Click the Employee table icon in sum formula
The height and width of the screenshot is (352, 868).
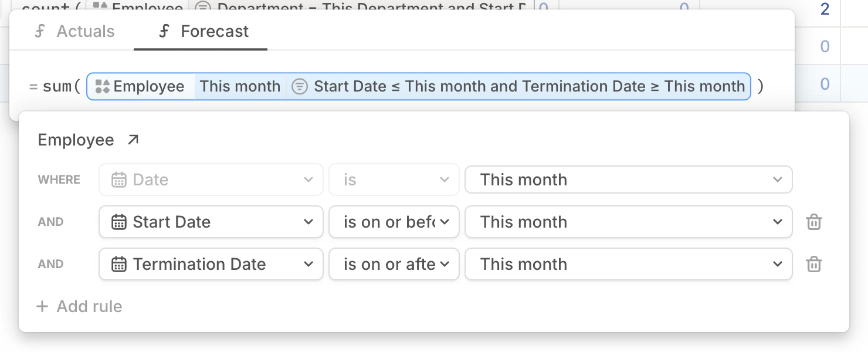[x=102, y=86]
